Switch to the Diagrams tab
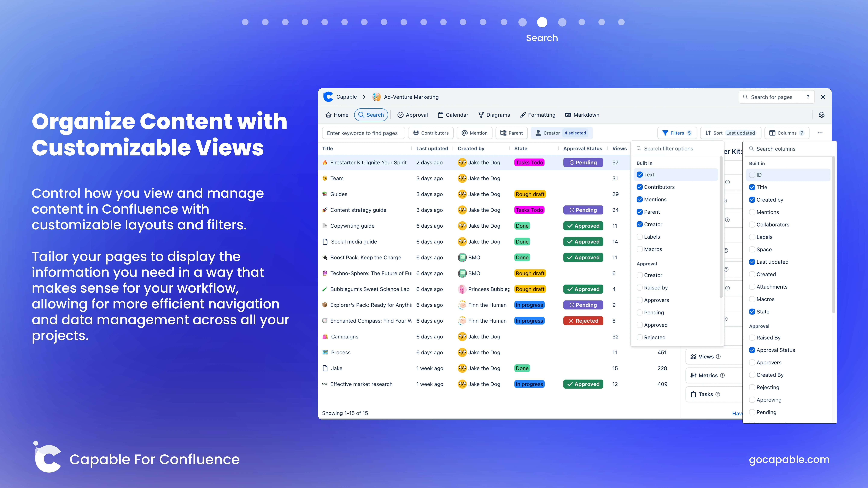Image resolution: width=868 pixels, height=488 pixels. [494, 115]
